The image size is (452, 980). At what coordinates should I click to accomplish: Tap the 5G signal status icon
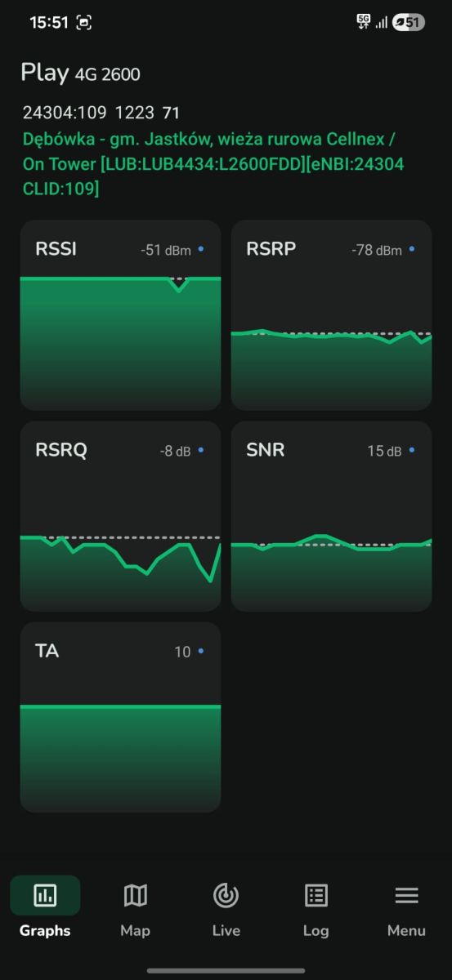[364, 23]
